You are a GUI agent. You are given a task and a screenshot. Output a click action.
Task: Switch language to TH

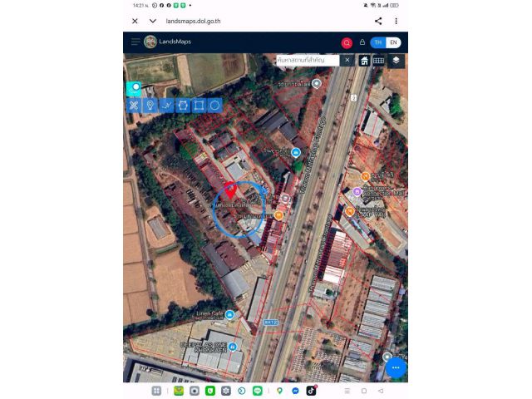pos(378,42)
